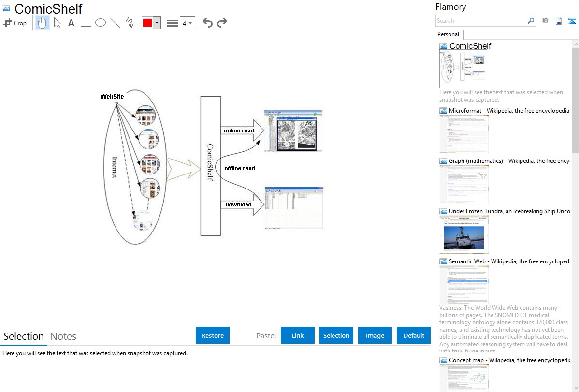
Task: Pick the rectangle shape tool
Action: 86,23
